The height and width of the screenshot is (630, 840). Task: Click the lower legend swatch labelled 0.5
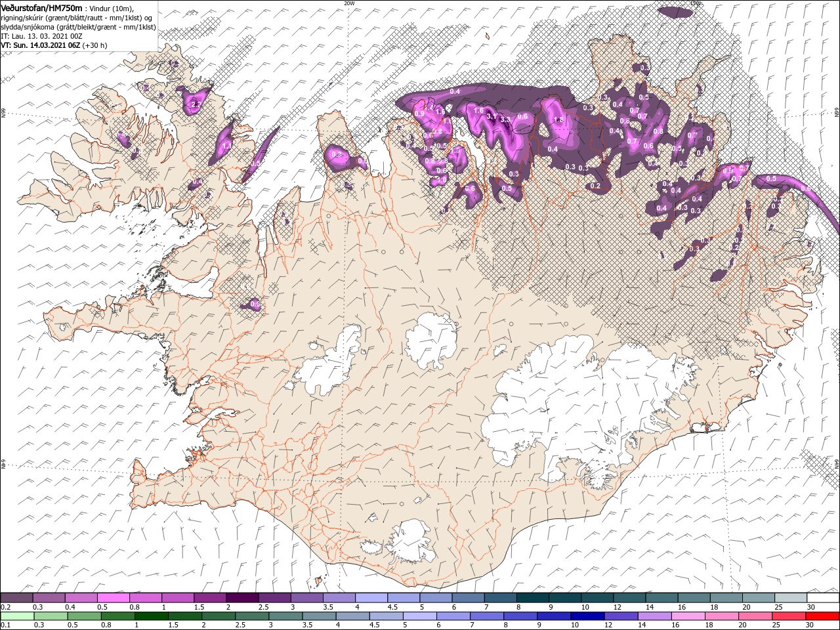[x=84, y=616]
